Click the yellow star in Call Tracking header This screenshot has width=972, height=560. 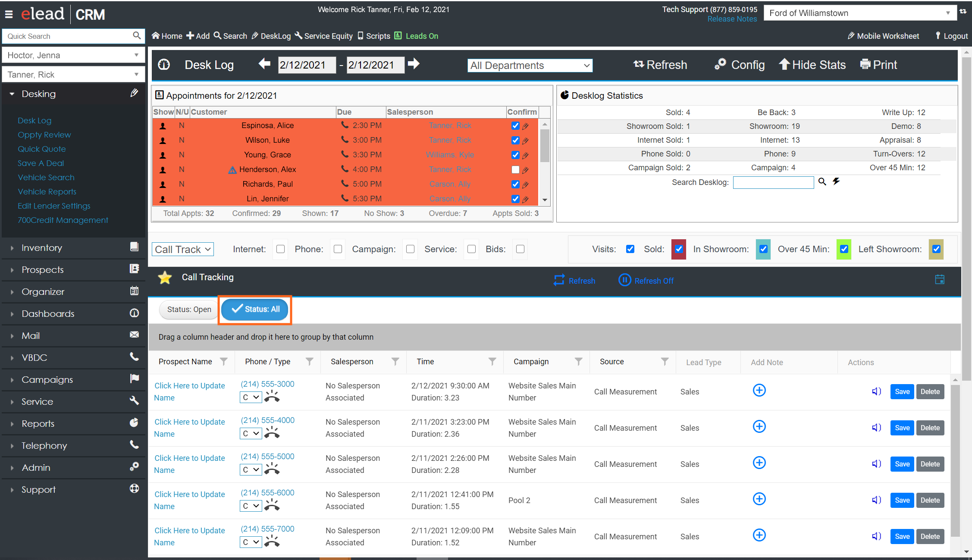(x=165, y=278)
